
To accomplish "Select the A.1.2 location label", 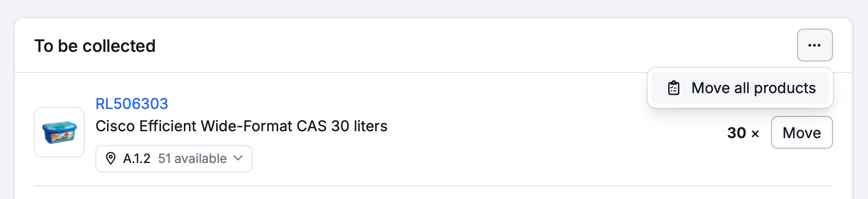I will pos(137,159).
